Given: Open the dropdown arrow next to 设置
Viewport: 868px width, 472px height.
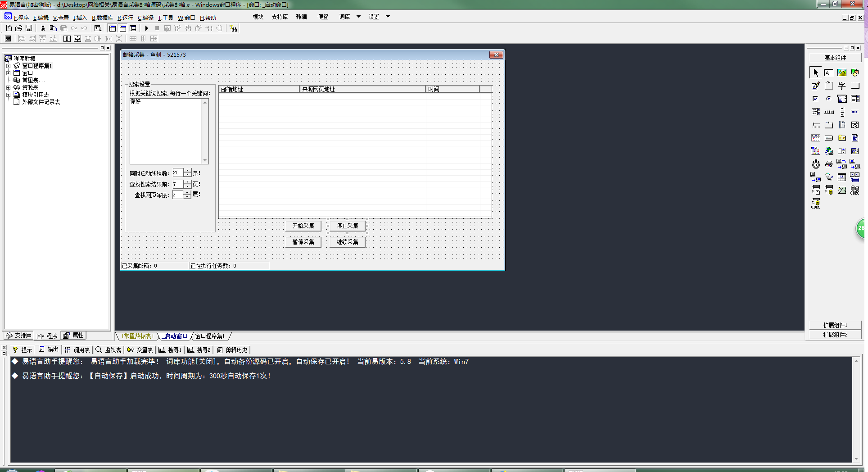Looking at the screenshot, I should (x=388, y=17).
